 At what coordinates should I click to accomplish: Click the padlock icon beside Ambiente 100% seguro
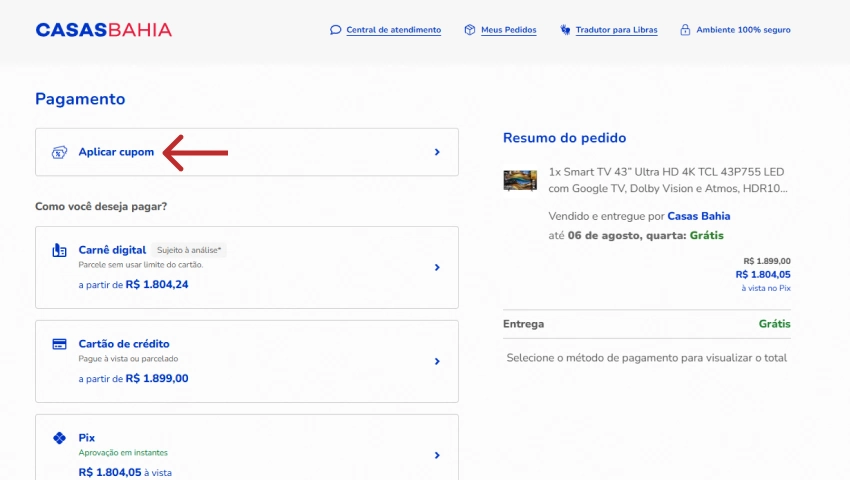pyautogui.click(x=685, y=30)
